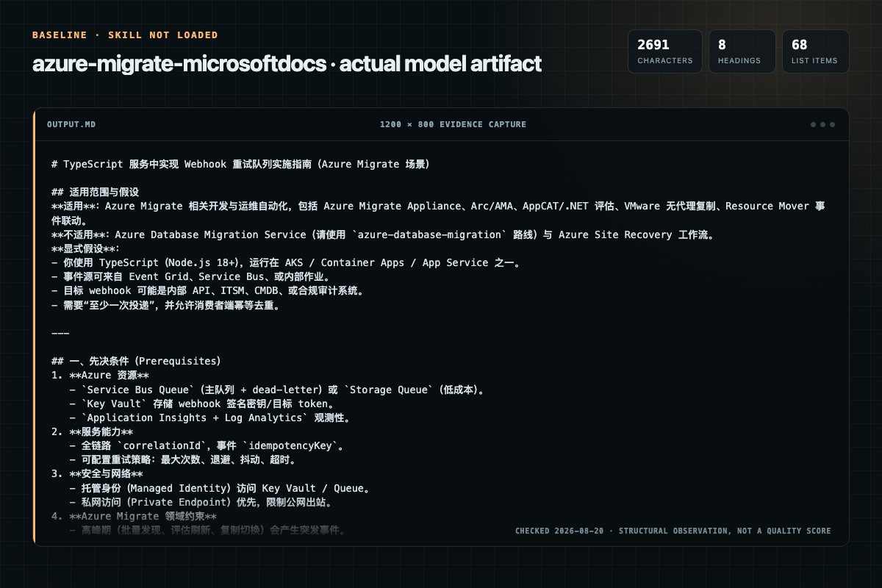Click the line starting with "**不适用**"
The height and width of the screenshot is (588, 882).
pos(383,234)
